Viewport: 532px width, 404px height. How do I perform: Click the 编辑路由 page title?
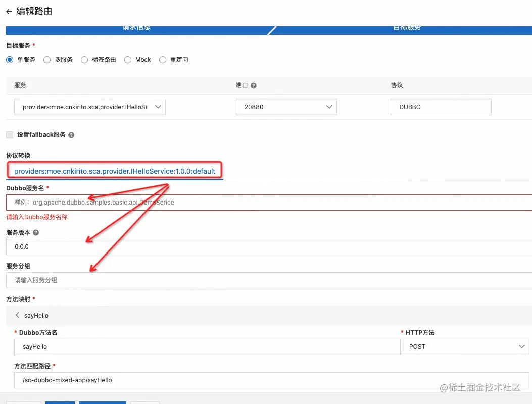(x=34, y=11)
